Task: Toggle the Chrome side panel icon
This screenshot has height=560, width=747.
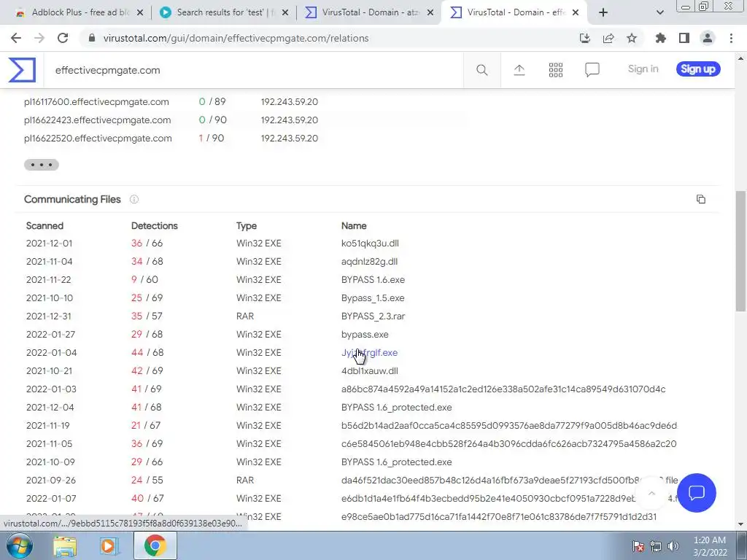Action: point(684,38)
